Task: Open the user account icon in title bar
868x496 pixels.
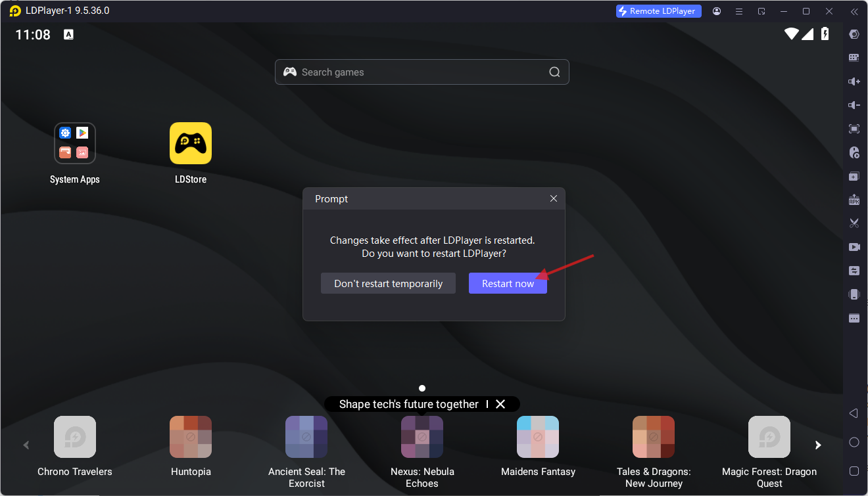Action: [717, 11]
